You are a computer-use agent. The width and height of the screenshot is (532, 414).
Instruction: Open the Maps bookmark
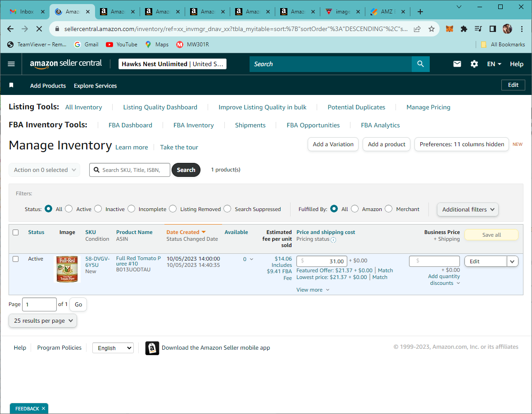tap(157, 45)
